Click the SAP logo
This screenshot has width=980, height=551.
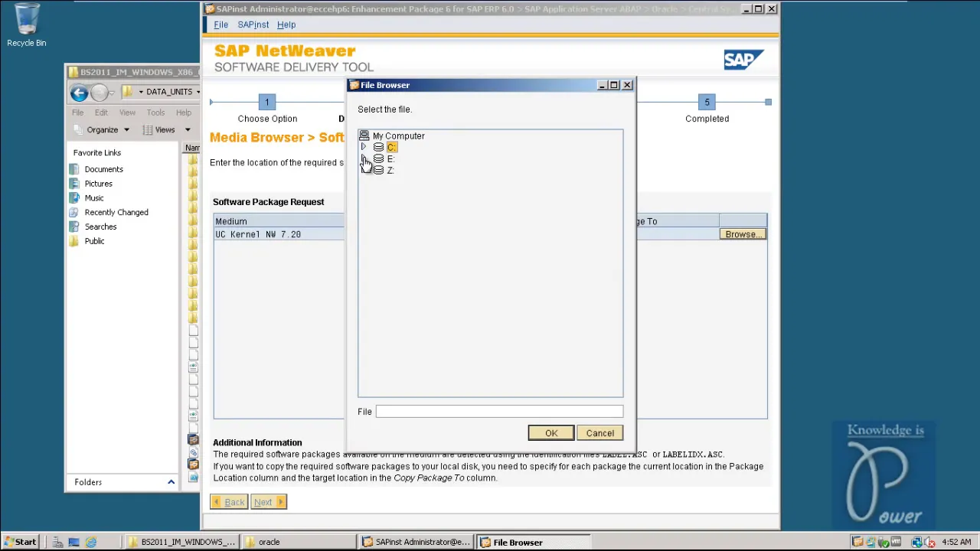(x=743, y=59)
